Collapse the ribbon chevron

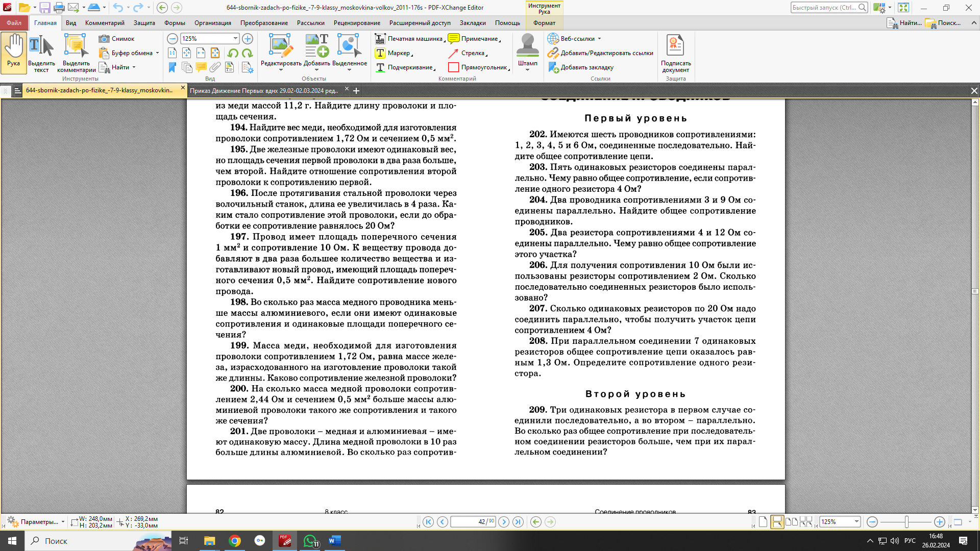974,23
